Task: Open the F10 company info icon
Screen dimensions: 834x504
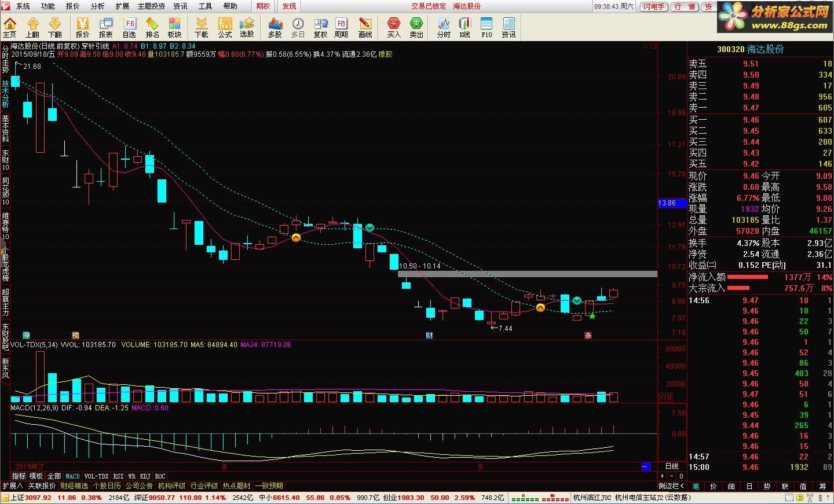Action: pos(487,27)
